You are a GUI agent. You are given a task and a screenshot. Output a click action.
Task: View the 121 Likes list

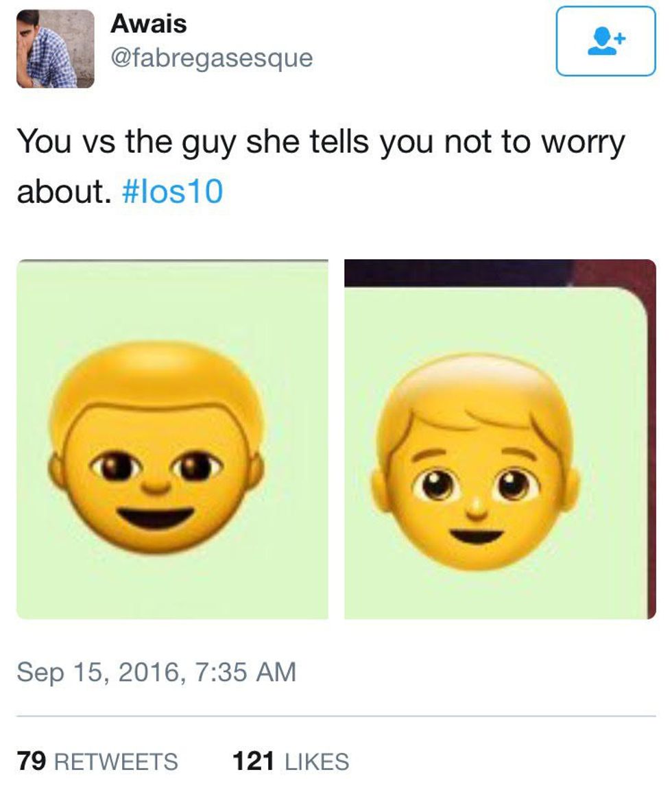[x=291, y=762]
